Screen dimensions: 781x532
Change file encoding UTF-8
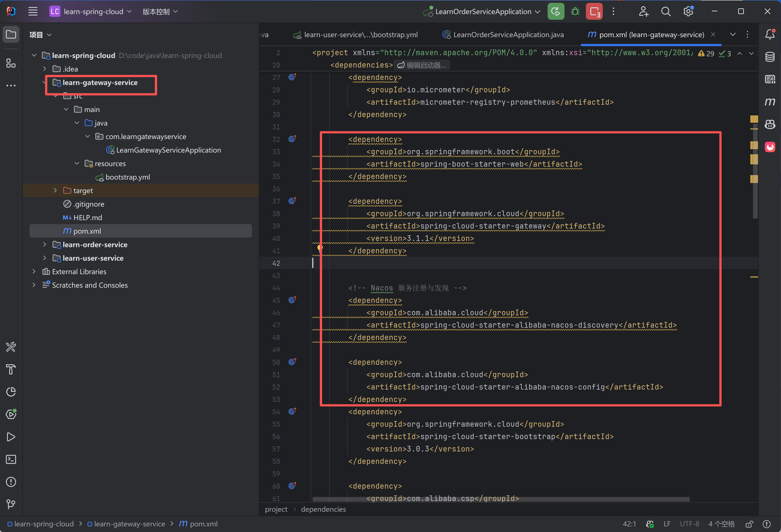(x=689, y=524)
